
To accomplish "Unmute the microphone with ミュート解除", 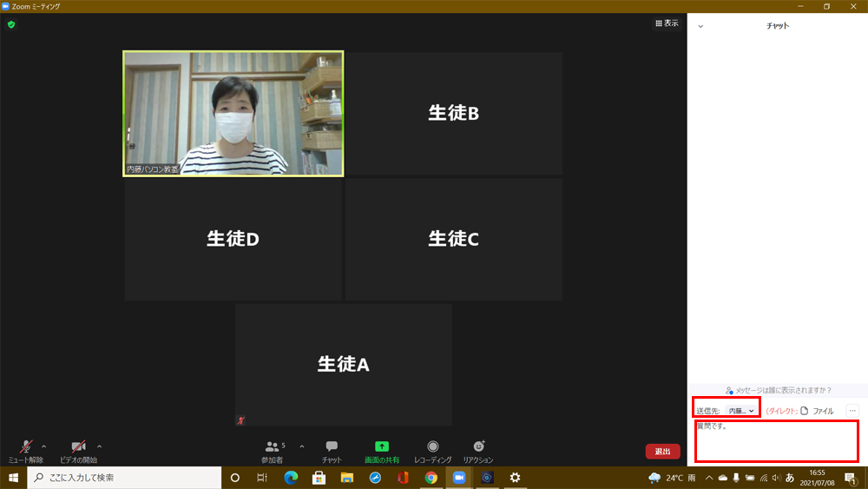I will (x=25, y=452).
